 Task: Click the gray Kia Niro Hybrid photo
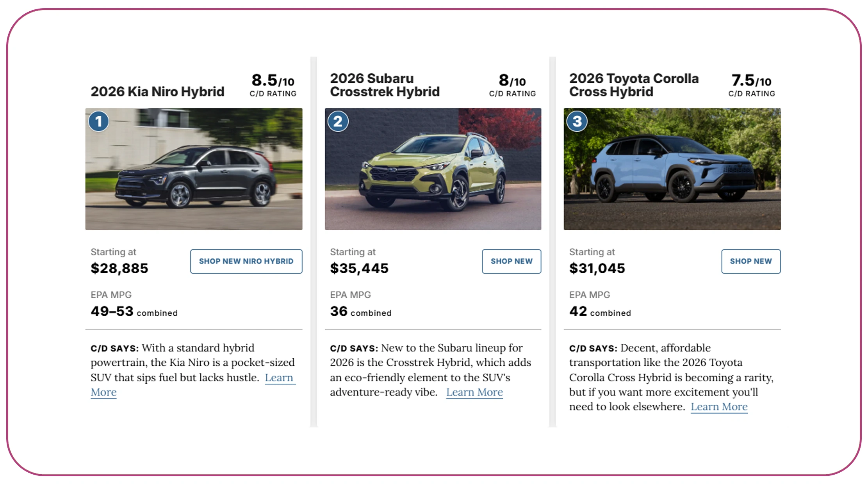pos(193,169)
